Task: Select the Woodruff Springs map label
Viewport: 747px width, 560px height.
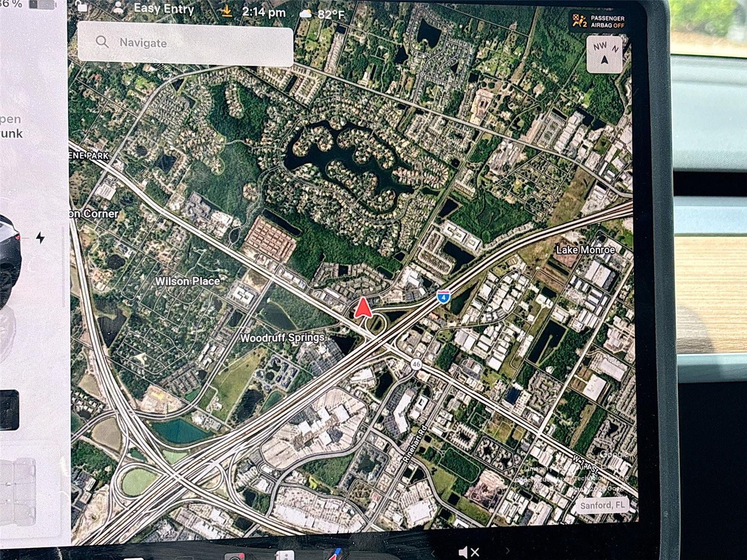Action: point(282,337)
